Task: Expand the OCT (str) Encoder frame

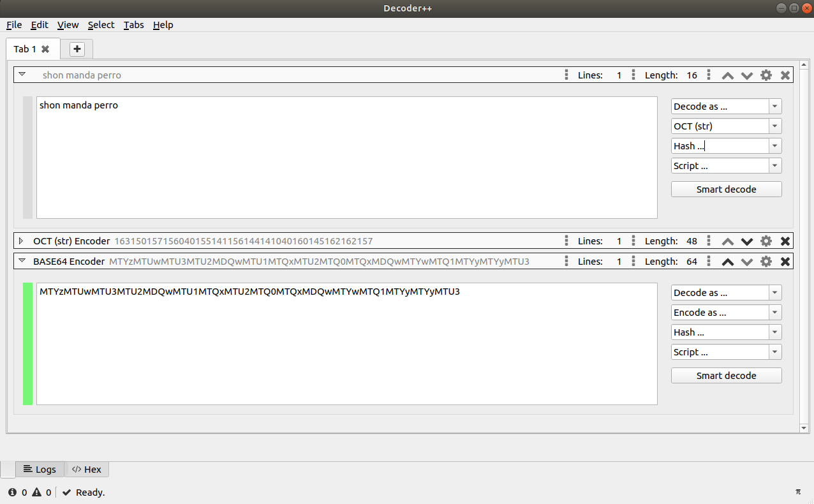Action: [21, 241]
